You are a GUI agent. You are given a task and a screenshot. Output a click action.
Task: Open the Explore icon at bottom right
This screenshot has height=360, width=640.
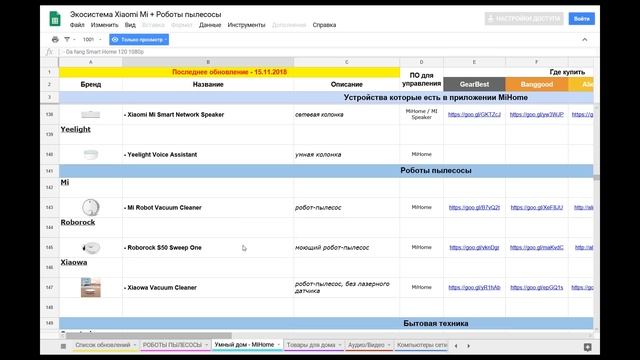[587, 347]
